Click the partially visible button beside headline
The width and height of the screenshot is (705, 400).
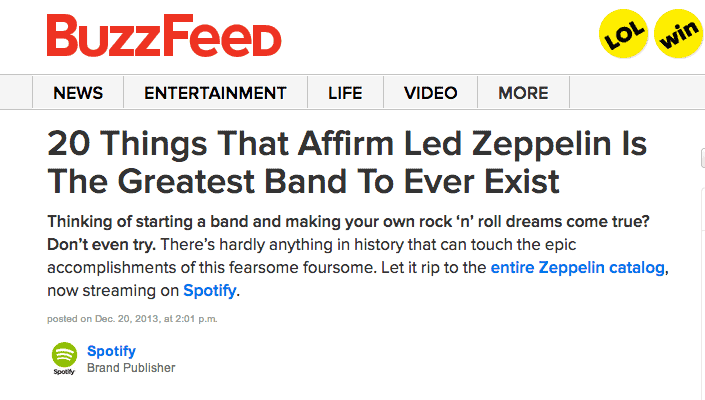[x=703, y=158]
